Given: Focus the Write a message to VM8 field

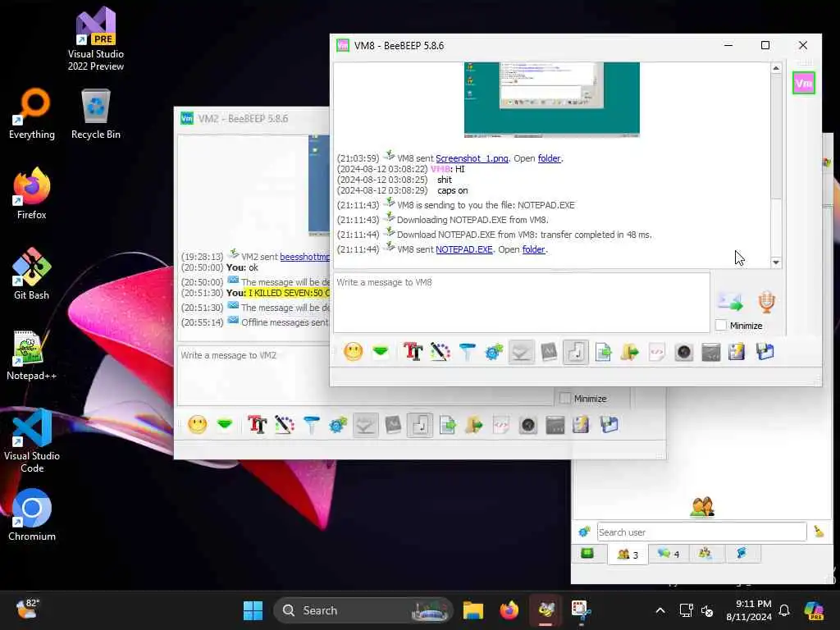Looking at the screenshot, I should tap(521, 303).
